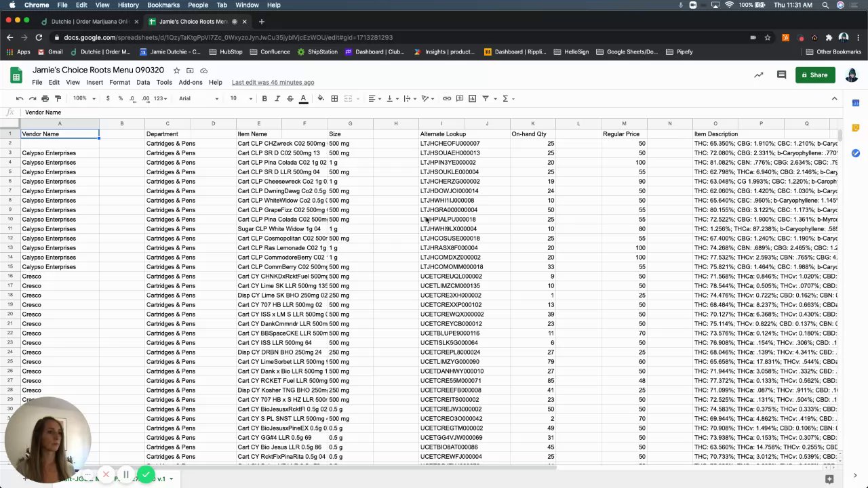Decrease decimal places icon
The height and width of the screenshot is (488, 868).
click(x=133, y=98)
